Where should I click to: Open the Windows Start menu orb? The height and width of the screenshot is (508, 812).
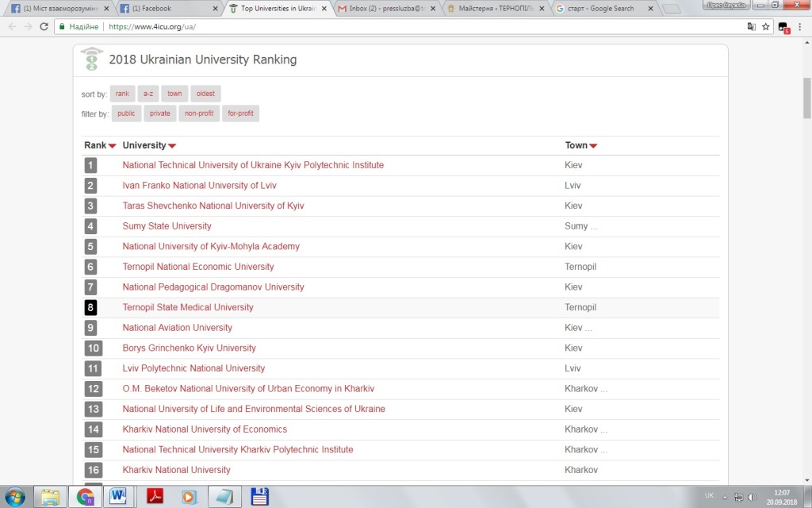tap(15, 497)
